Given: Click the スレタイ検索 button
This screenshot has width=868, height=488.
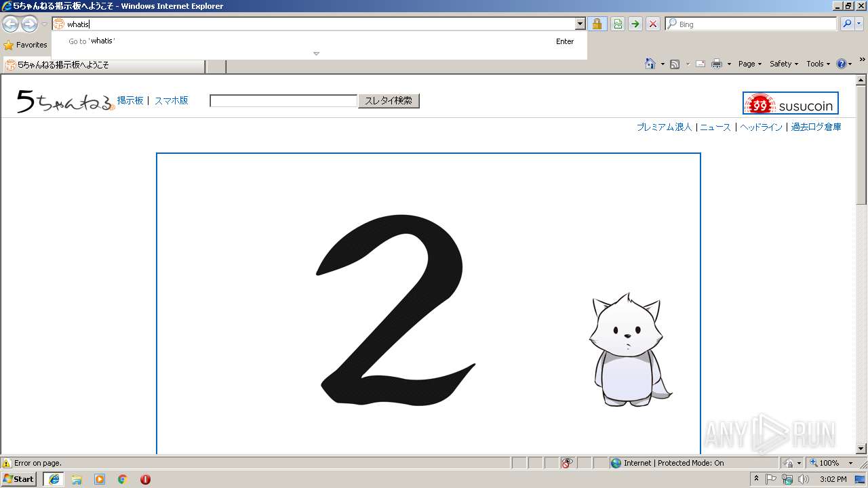Looking at the screenshot, I should [389, 101].
